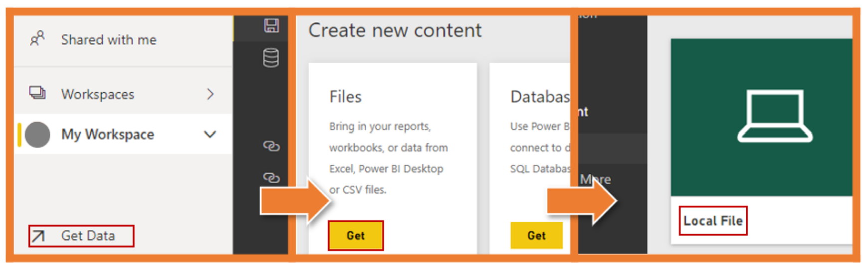Click the lower chain link icon
The width and height of the screenshot is (868, 266).
271,178
